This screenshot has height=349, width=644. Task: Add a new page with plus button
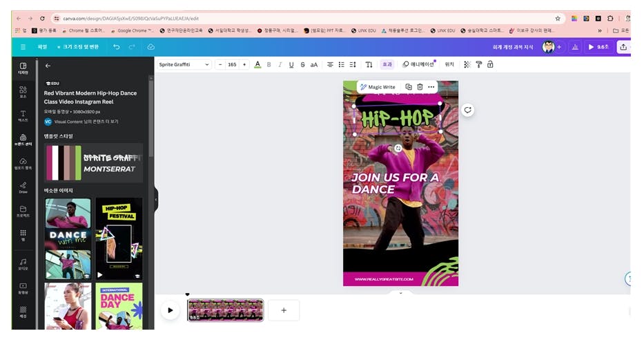(284, 310)
